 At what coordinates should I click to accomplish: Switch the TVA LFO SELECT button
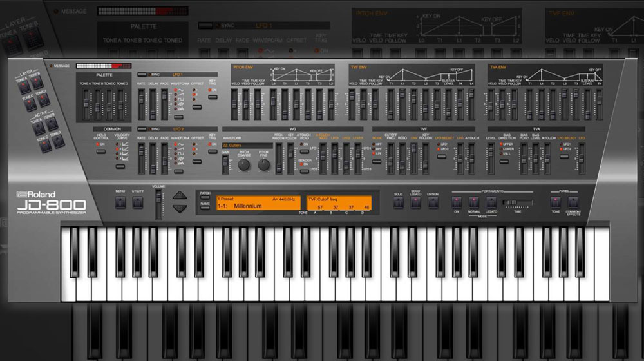pos(564,157)
